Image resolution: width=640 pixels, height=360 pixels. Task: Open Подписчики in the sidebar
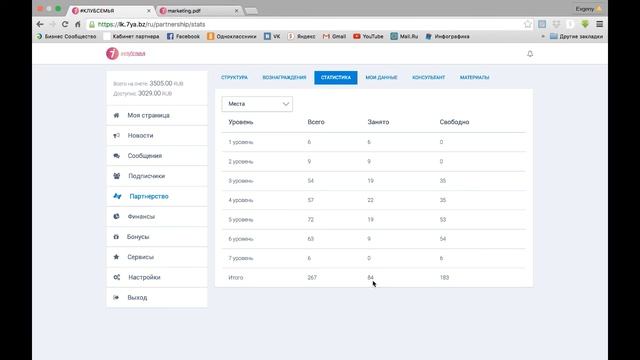tap(157, 176)
